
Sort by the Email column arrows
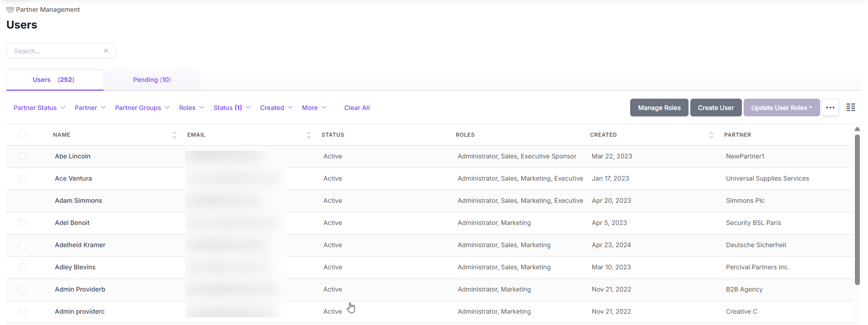pyautogui.click(x=309, y=135)
